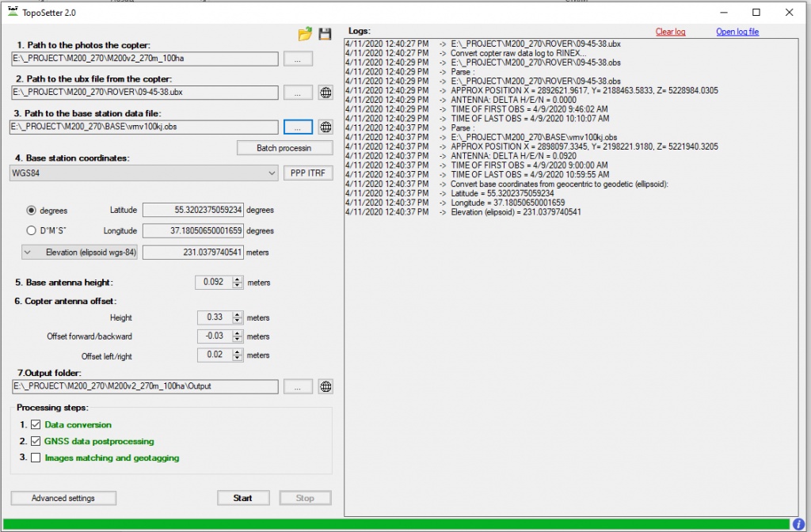Browse for the photos folder path
Screen dimensions: 811x532
coord(298,59)
